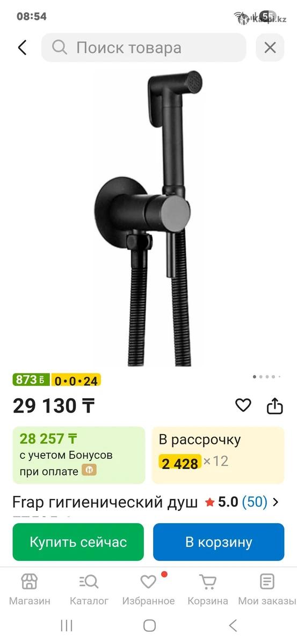Viewport: 297px width, 644px height.
Task: Open the В рассрочку installment card
Action: [218, 455]
